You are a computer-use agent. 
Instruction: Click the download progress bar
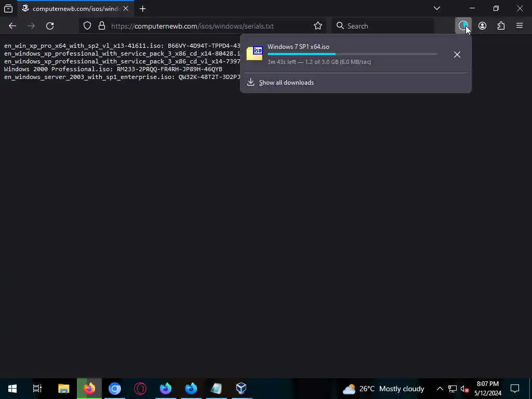(352, 54)
